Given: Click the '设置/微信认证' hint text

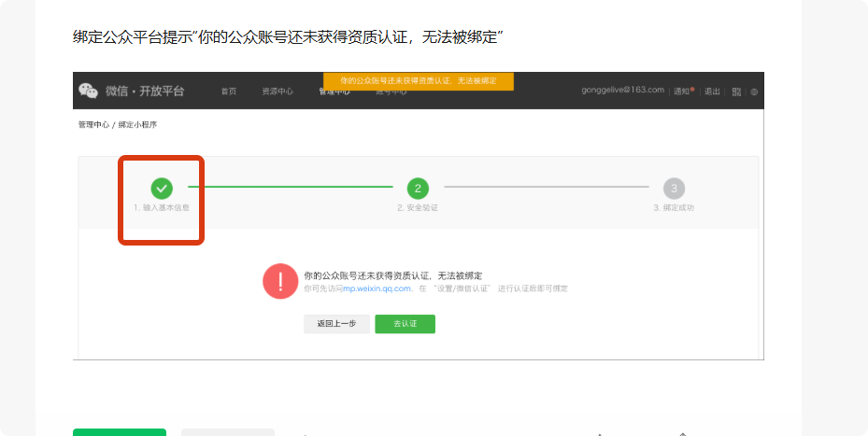Looking at the screenshot, I should pyautogui.click(x=462, y=288).
